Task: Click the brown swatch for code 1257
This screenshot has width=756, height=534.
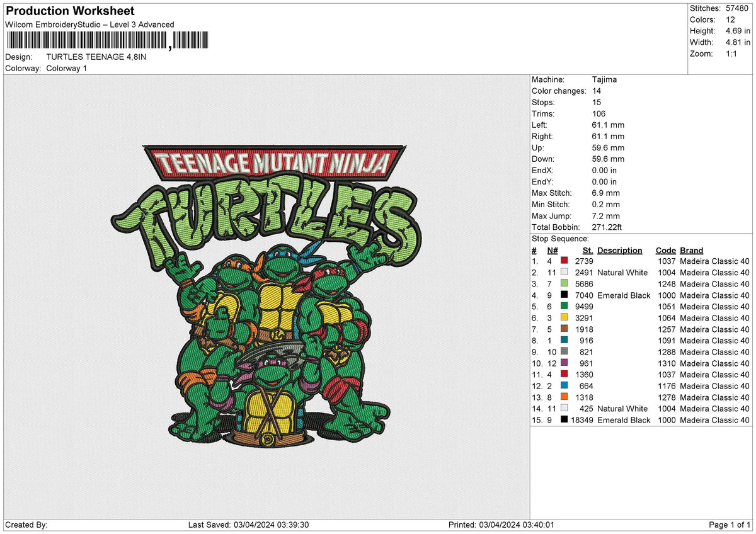Action: pyautogui.click(x=564, y=329)
